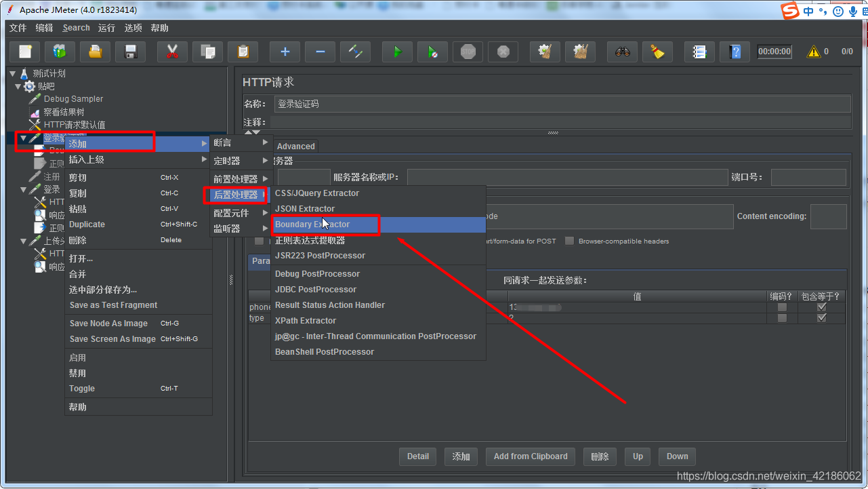Click the yellow warning triangle log icon
Screen dimensions: 868x489
(x=814, y=52)
